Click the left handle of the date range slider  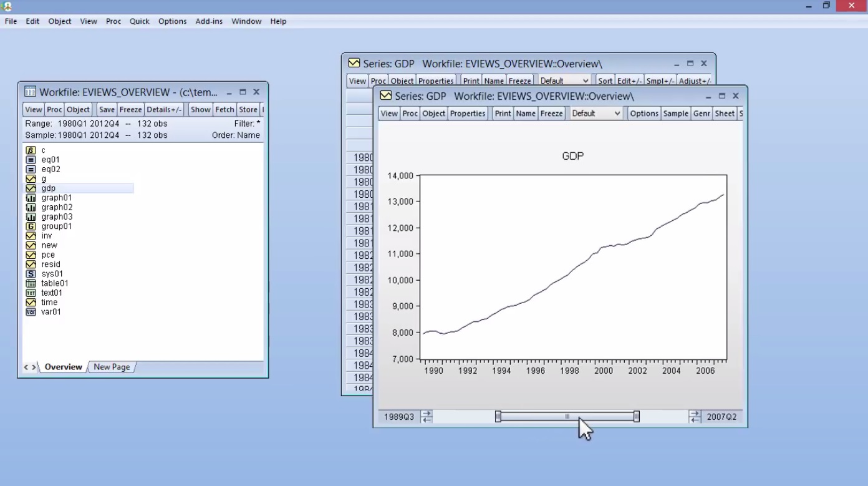click(498, 417)
